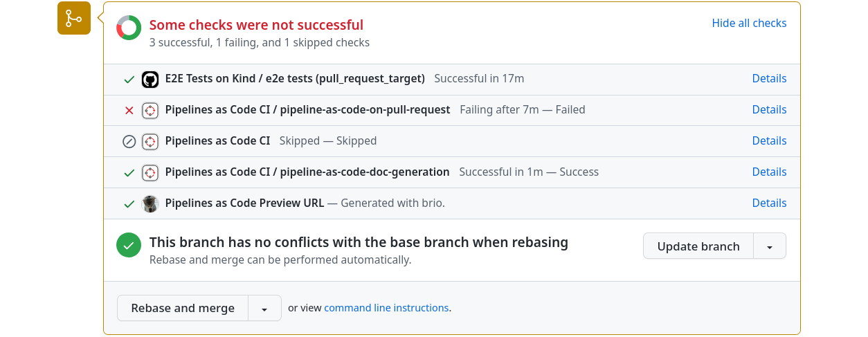Click avatar icon on skipped Pipelines as Code CI
Viewport: 868px width, 337px height.
tap(150, 141)
